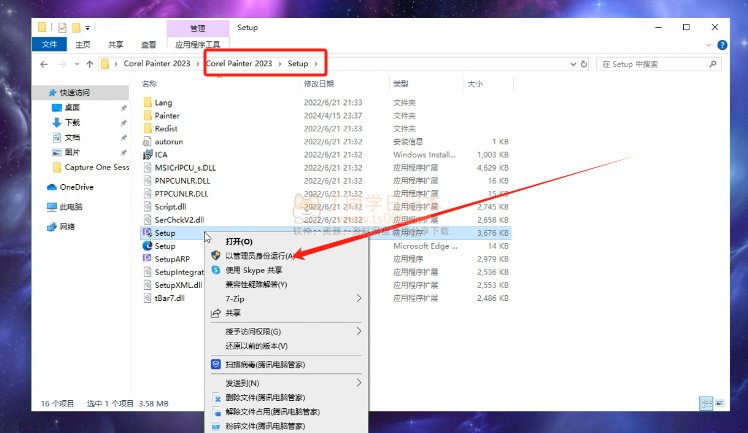Expand the 7-Zip submenu
This screenshot has width=748, height=433.
[286, 299]
